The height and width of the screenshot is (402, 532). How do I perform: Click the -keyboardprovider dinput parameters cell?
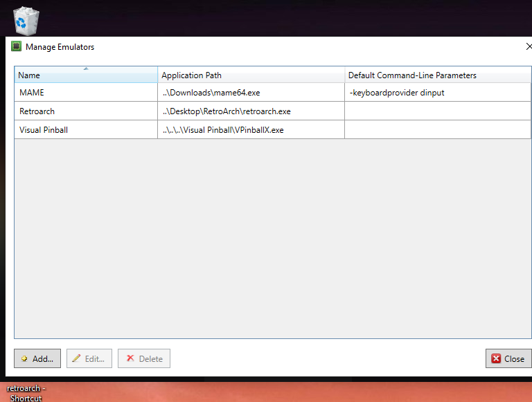[397, 93]
